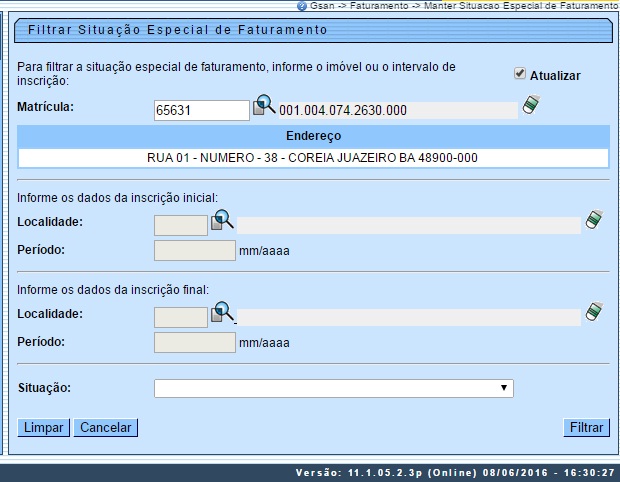Focus the initial inscription Localidade code field
Image resolution: width=620 pixels, height=482 pixels.
181,225
